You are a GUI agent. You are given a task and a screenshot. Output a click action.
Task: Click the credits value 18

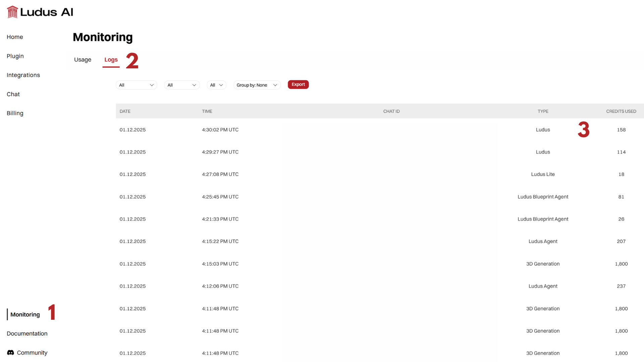pyautogui.click(x=621, y=174)
